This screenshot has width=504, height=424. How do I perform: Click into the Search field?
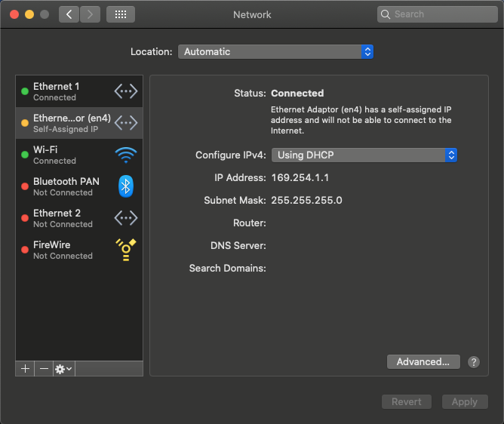pos(437,14)
